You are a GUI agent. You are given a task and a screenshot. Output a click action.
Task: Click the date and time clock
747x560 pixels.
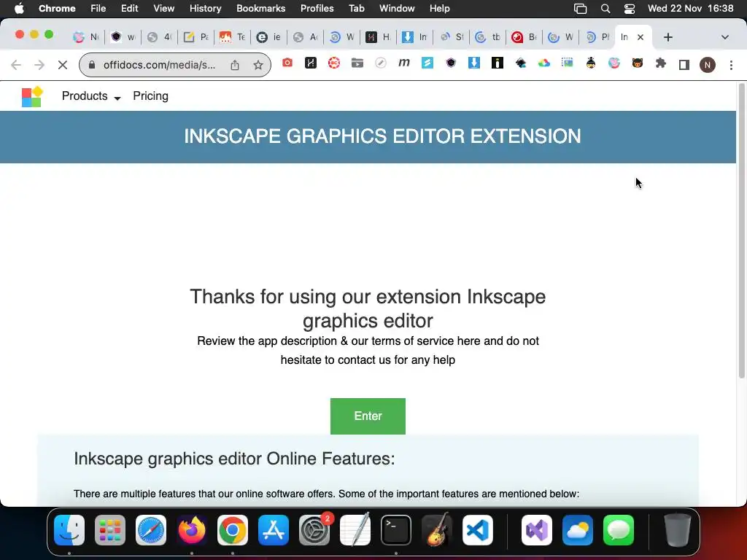[690, 9]
